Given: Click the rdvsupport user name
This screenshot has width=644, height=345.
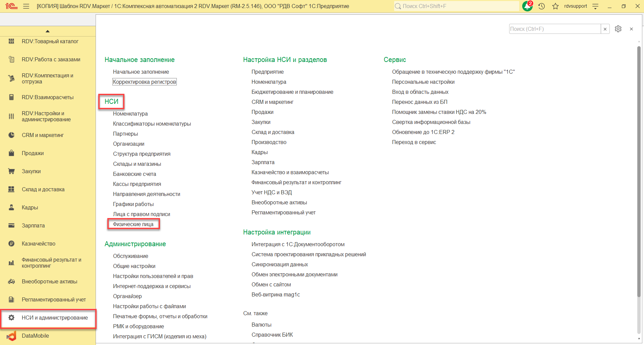Looking at the screenshot, I should tap(576, 6).
